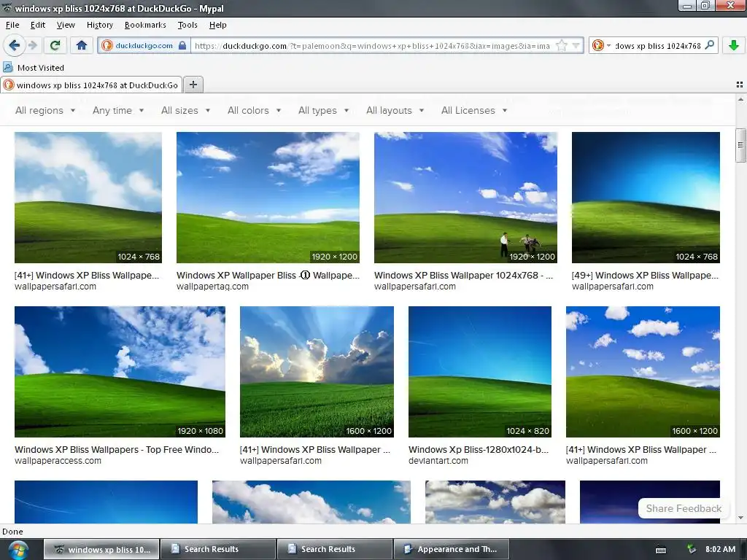
Task: Click the duckduckgo.com site identity button
Action: click(x=144, y=45)
